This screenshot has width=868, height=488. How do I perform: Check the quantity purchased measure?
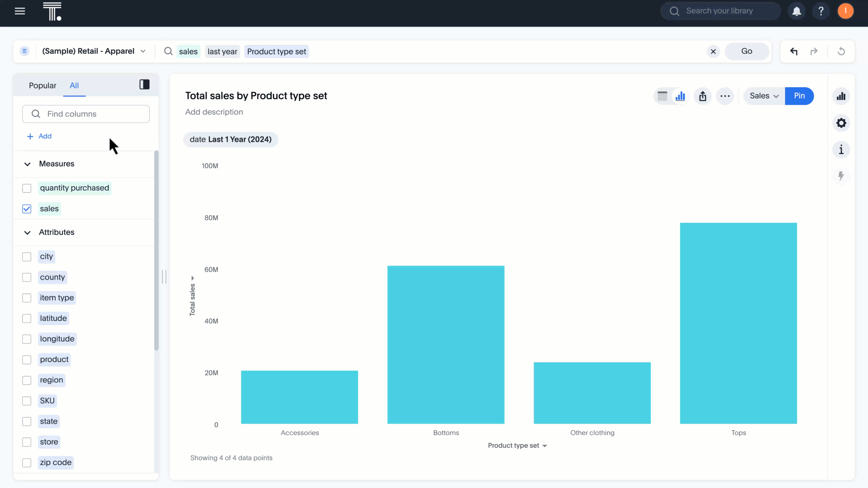tap(27, 188)
